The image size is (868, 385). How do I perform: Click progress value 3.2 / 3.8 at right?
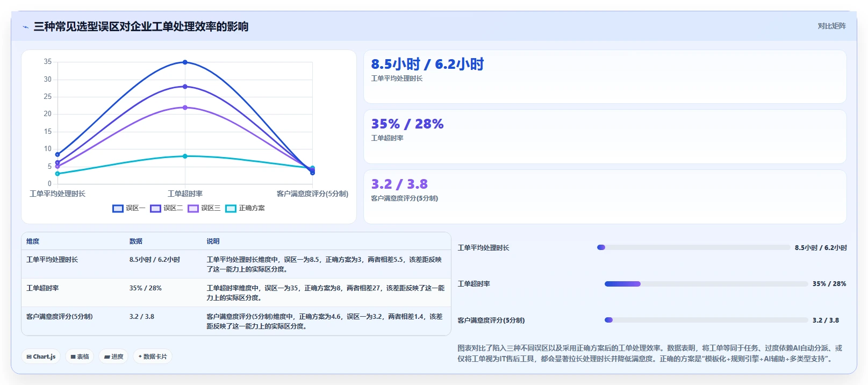[x=826, y=320]
